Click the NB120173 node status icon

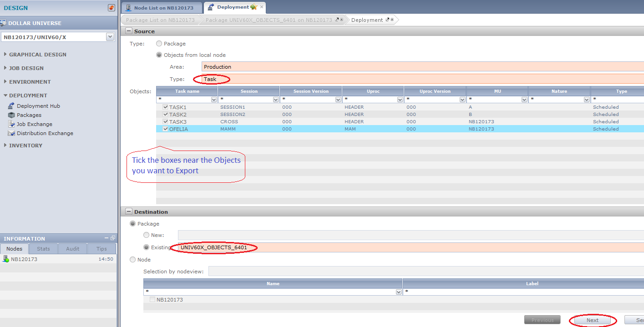[x=6, y=259]
